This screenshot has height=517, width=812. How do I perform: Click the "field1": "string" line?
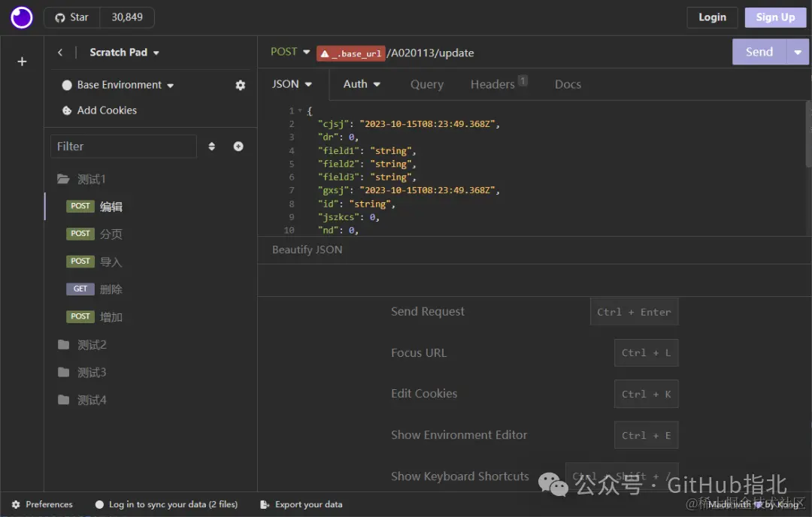tap(367, 150)
